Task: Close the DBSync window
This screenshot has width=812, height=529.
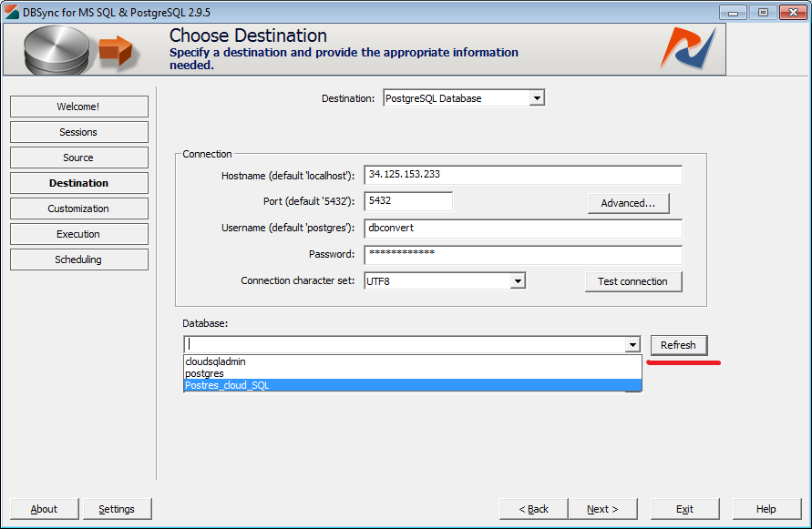Action: pyautogui.click(x=793, y=13)
